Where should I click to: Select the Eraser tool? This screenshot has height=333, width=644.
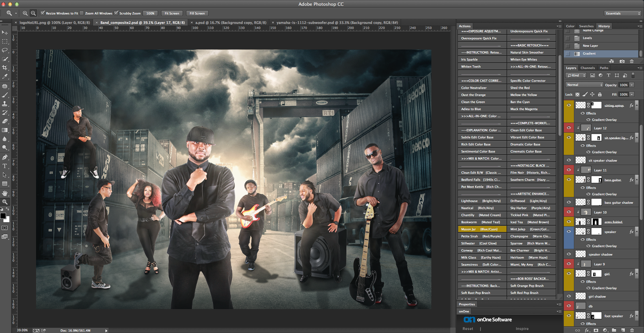coord(5,121)
